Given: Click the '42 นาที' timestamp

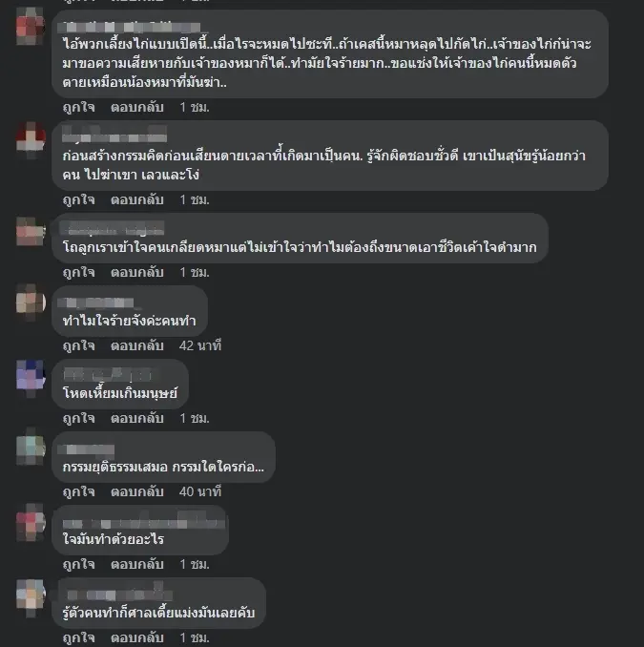Looking at the screenshot, I should coord(200,345).
